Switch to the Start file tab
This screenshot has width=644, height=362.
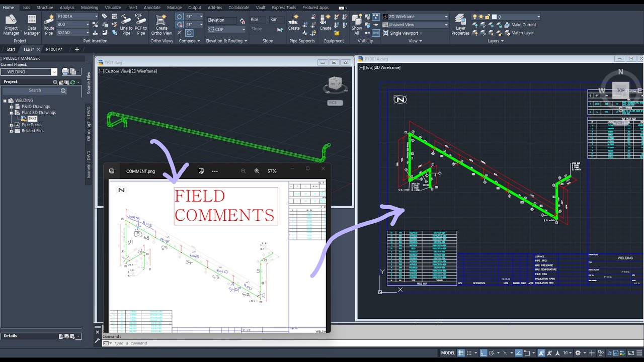tap(11, 49)
